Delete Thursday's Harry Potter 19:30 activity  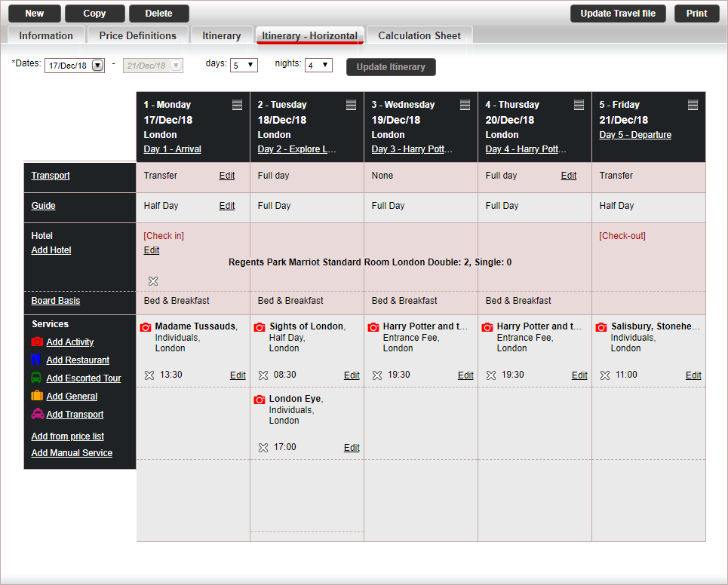491,375
